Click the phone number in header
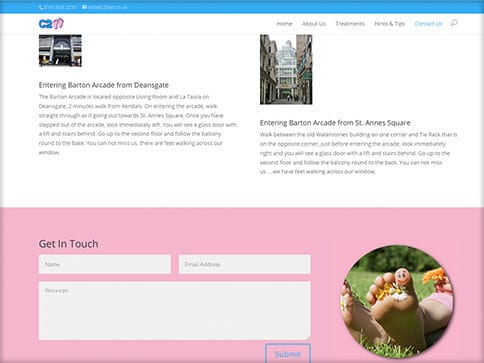Screen dimensions: 484x363 (60, 7)
